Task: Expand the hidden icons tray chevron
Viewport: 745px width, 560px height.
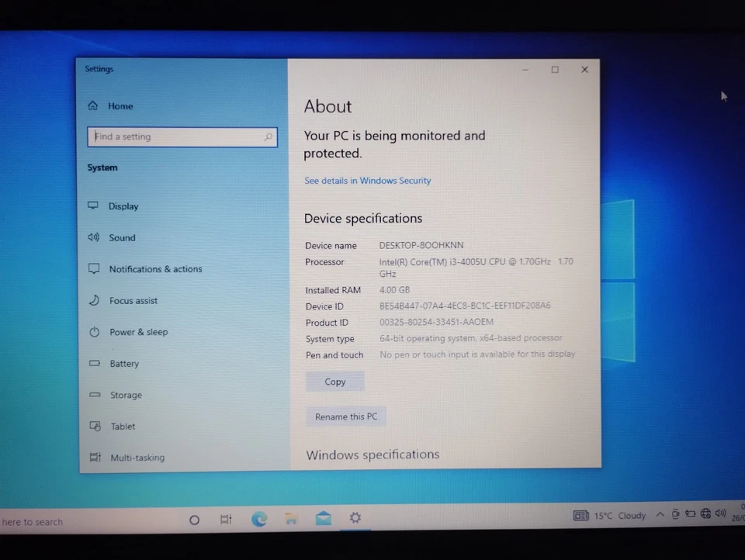Action: coord(660,513)
